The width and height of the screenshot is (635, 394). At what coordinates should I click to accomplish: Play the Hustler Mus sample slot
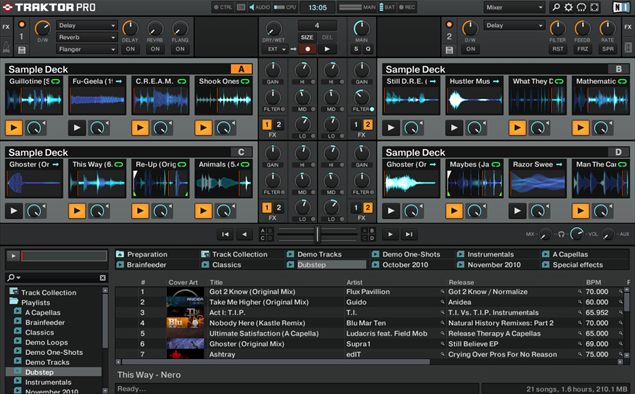pyautogui.click(x=454, y=128)
